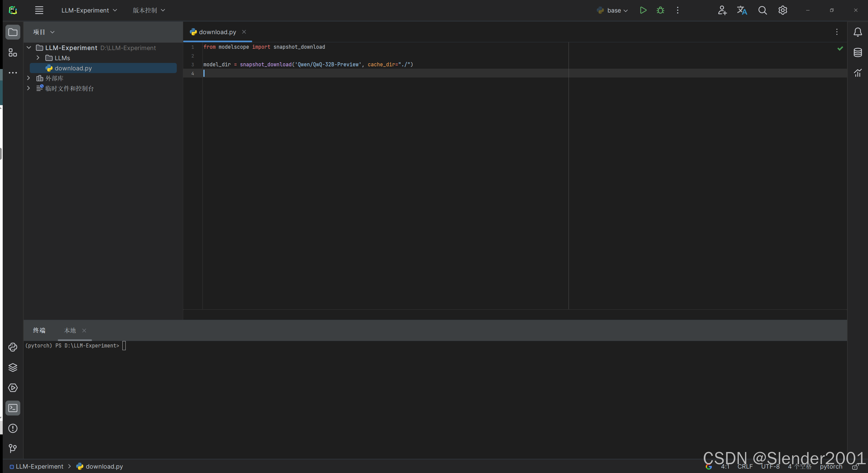Screen dimensions: 868x473
Task: Toggle the Terminal tool window
Action: [x=13, y=408]
